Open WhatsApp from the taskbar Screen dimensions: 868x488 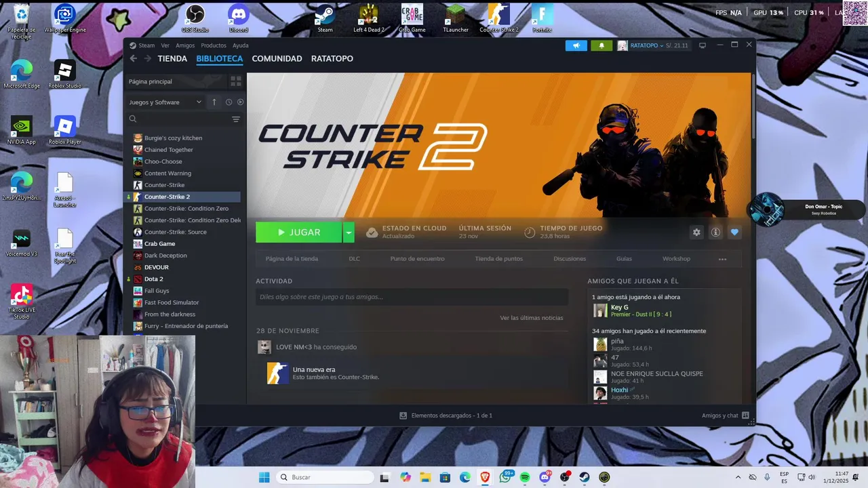click(505, 477)
